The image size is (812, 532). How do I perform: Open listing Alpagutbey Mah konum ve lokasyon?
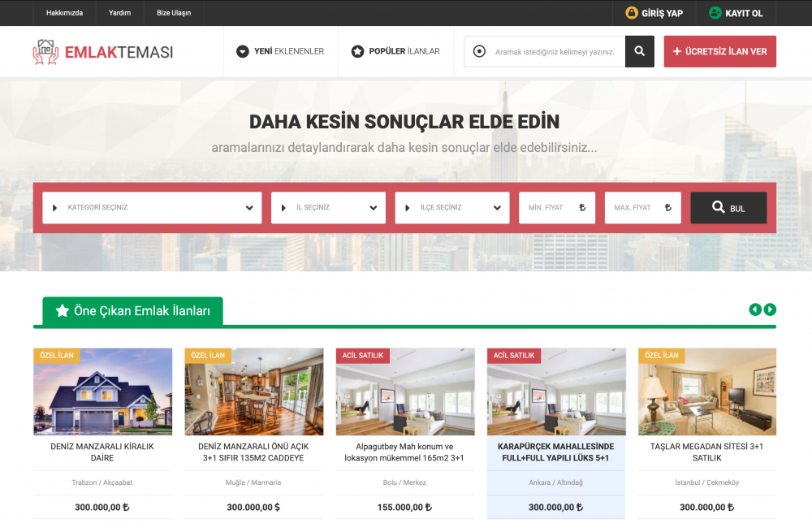(404, 452)
